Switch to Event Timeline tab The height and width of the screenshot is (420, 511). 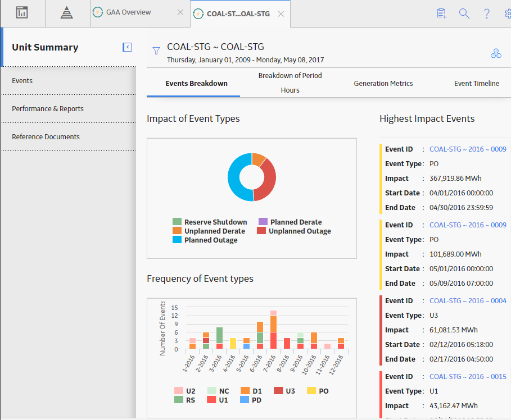[x=477, y=83]
